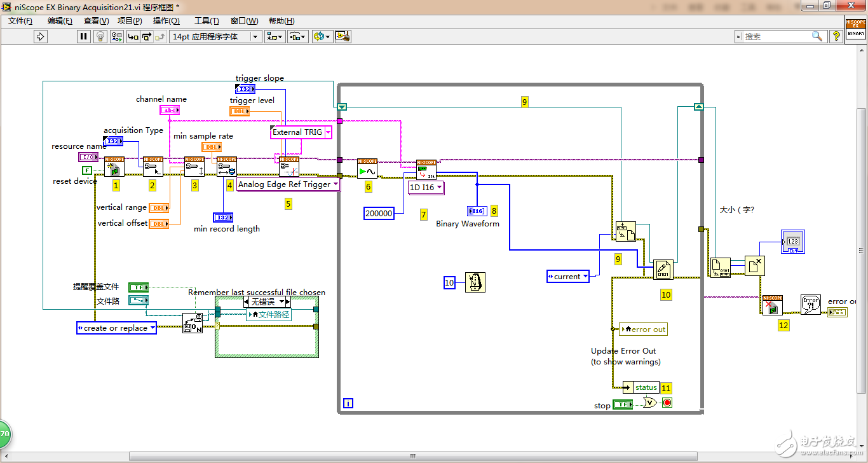The image size is (868, 463).
Task: Open the 工具(T) menu
Action: [x=207, y=21]
